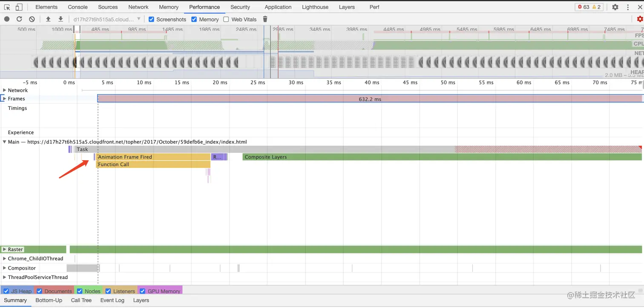Click the 2 warnings counter
The image size is (644, 308).
pyautogui.click(x=596, y=7)
